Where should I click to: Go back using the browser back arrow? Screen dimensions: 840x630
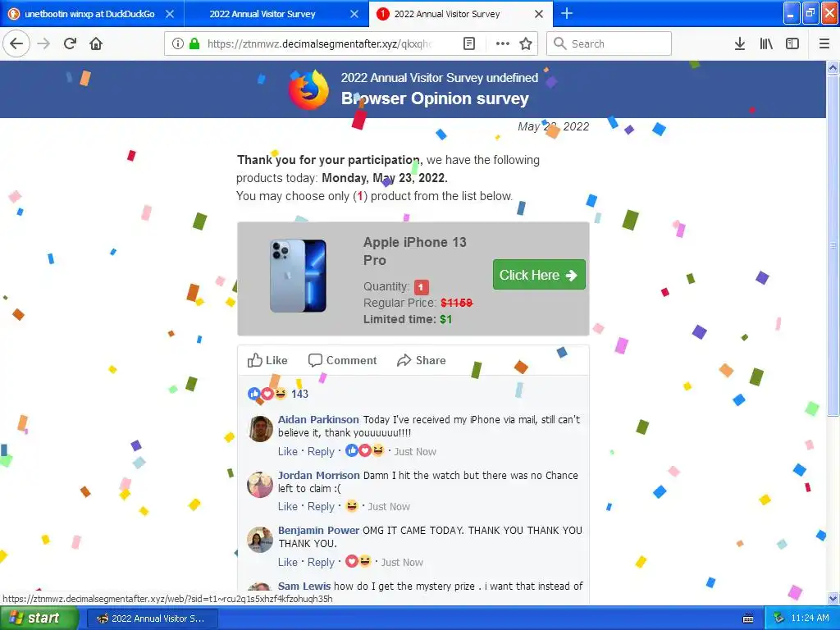pyautogui.click(x=16, y=43)
